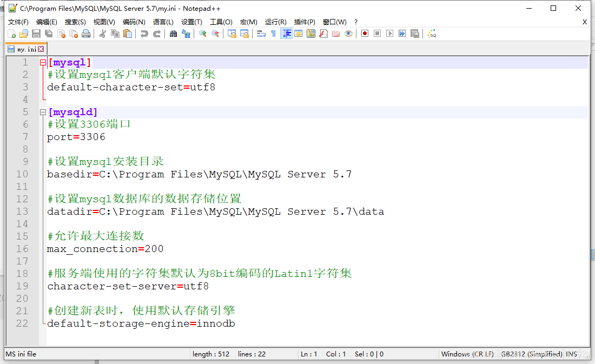Open the 搜索(S) menu
The width and height of the screenshot is (595, 364).
tap(75, 22)
